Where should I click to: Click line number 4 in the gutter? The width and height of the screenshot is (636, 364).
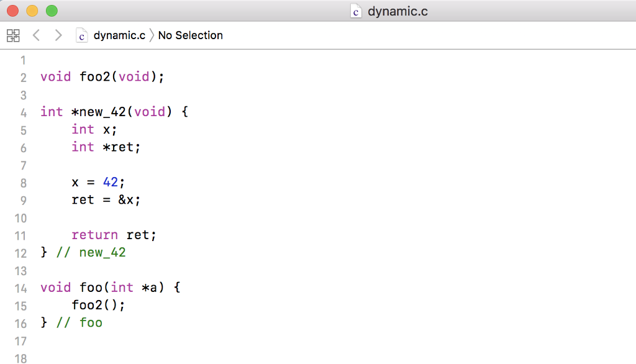pyautogui.click(x=24, y=112)
